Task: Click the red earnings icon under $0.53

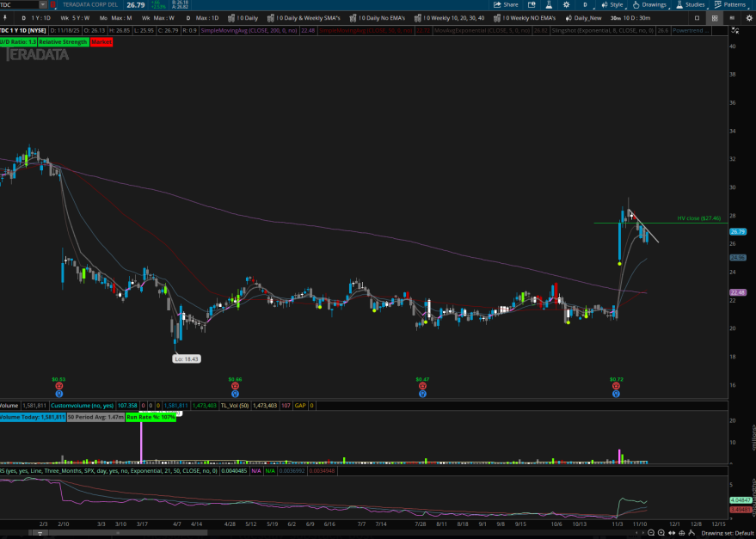Action: point(58,386)
